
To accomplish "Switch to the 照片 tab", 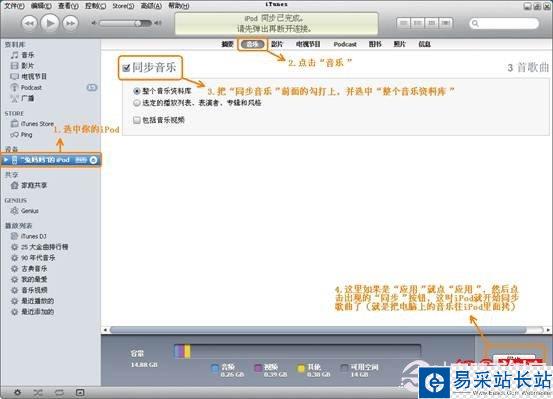I will pyautogui.click(x=400, y=44).
